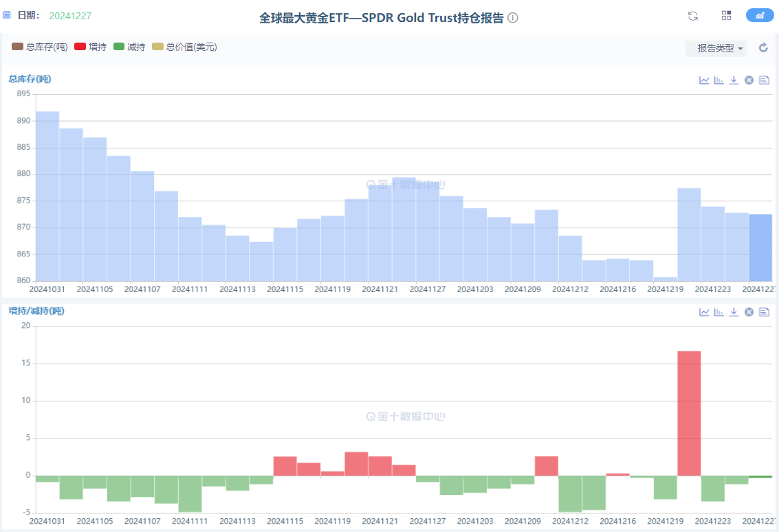779x532 pixels.
Task: Switch to grid layout view icon
Action: (726, 16)
